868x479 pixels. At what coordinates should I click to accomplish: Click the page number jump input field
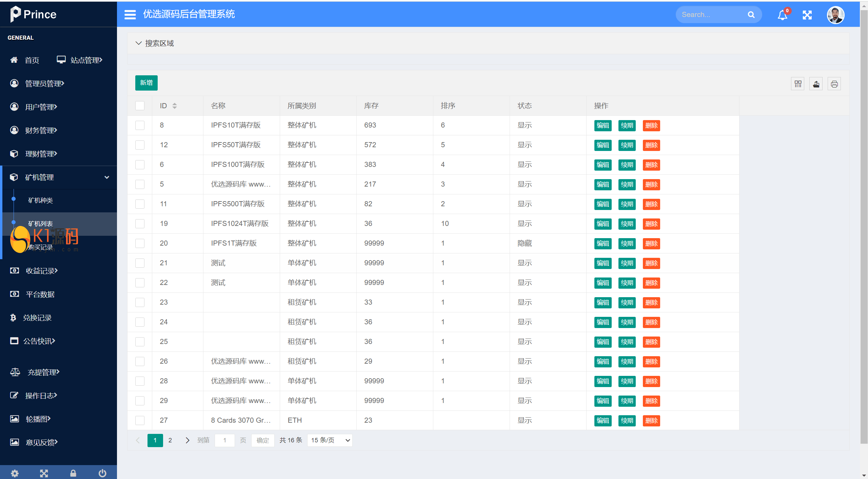224,440
